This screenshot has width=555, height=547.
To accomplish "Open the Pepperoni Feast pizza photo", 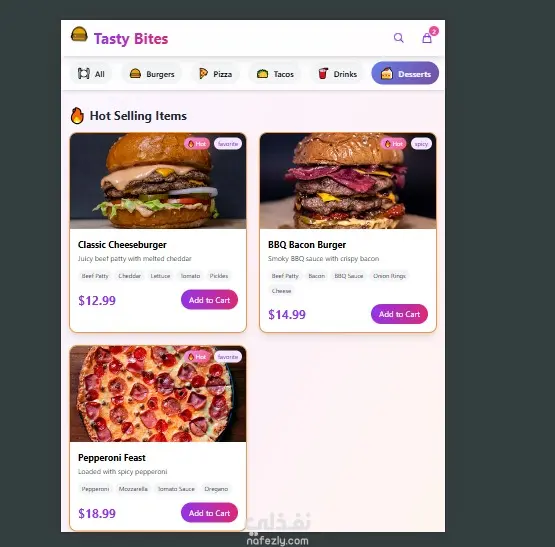I will point(158,394).
